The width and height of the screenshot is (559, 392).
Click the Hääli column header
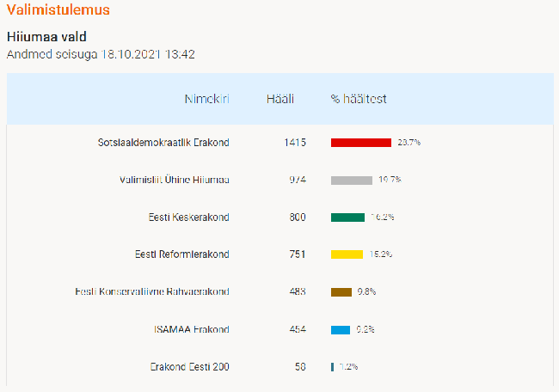[280, 99]
